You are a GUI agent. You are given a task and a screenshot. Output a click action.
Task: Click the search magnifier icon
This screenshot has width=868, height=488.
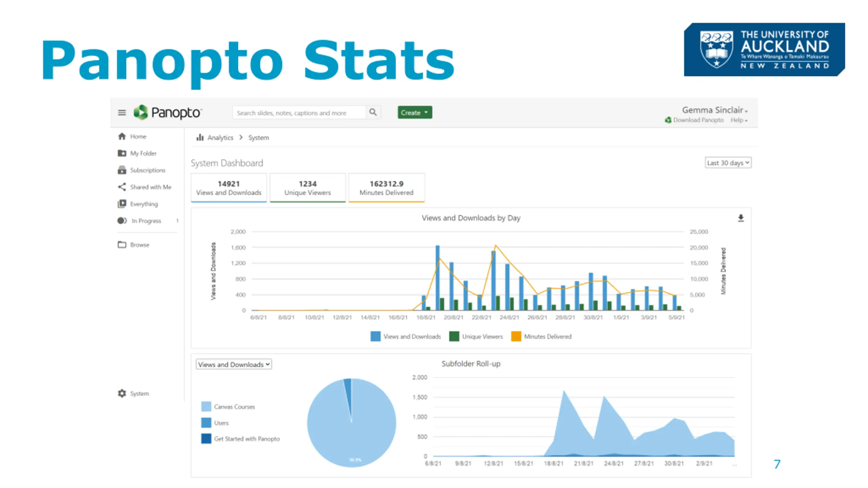(373, 112)
